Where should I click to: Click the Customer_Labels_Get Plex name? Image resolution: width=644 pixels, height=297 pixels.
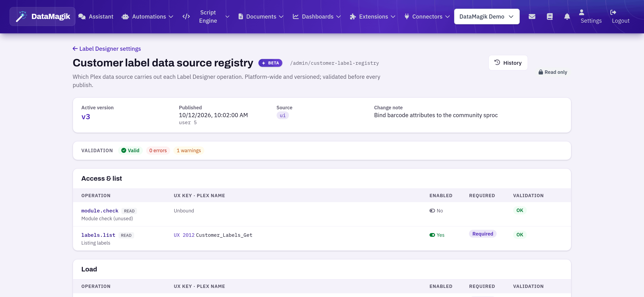click(224, 235)
